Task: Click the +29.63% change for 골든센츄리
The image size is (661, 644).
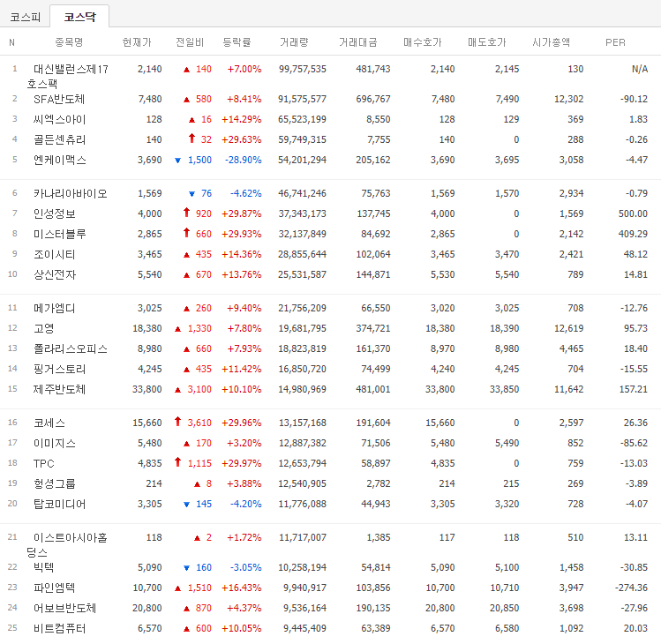Action: (x=242, y=139)
